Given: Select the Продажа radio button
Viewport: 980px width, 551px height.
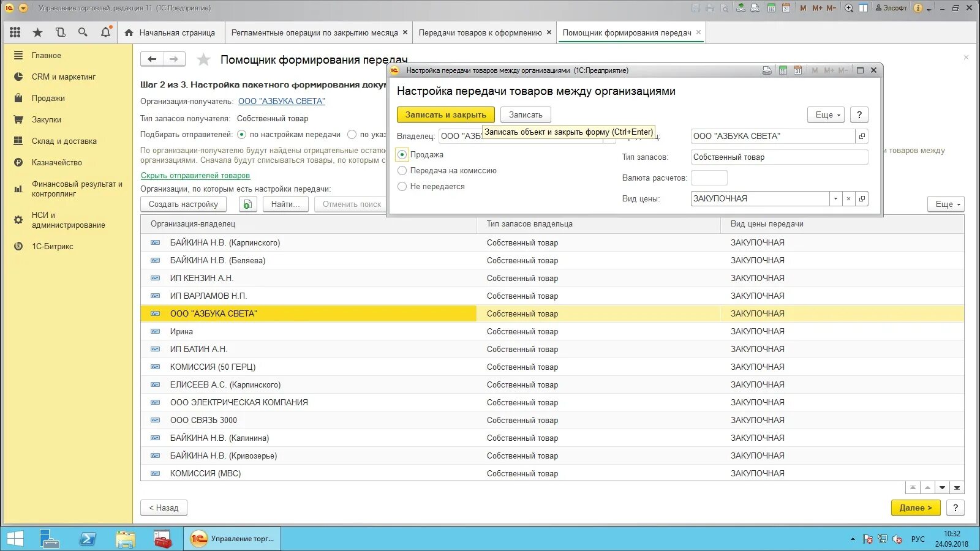Looking at the screenshot, I should (x=402, y=155).
